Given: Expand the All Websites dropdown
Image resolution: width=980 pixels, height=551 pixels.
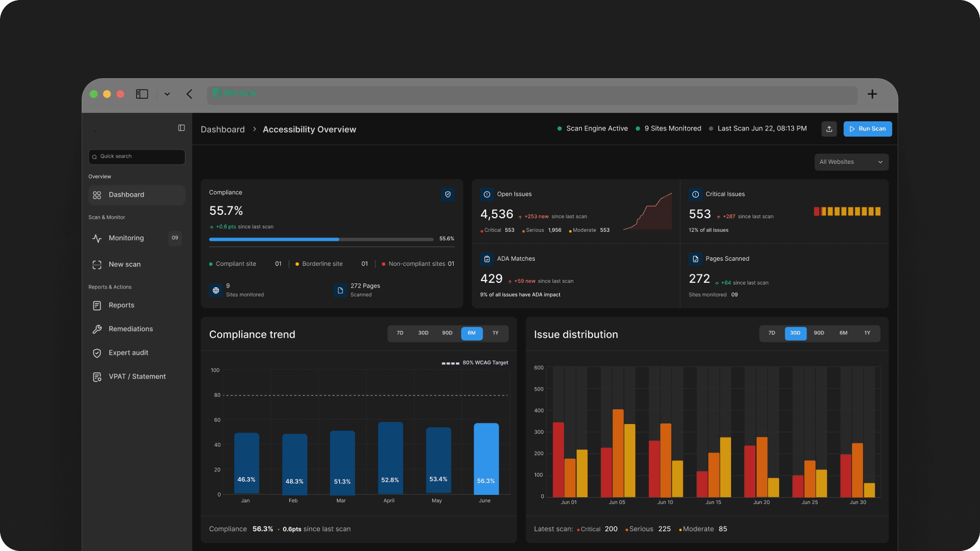Looking at the screenshot, I should click(x=851, y=162).
